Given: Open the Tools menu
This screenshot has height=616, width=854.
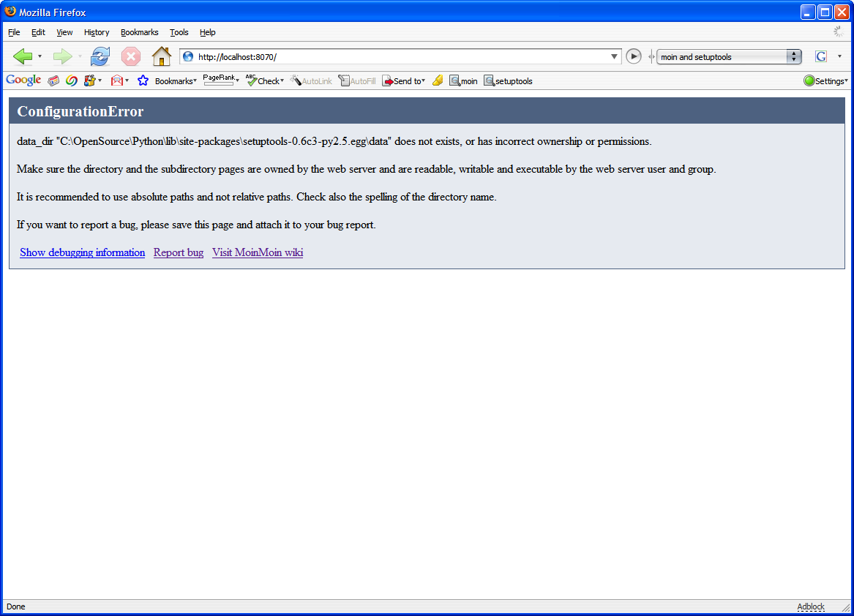Looking at the screenshot, I should pos(179,32).
